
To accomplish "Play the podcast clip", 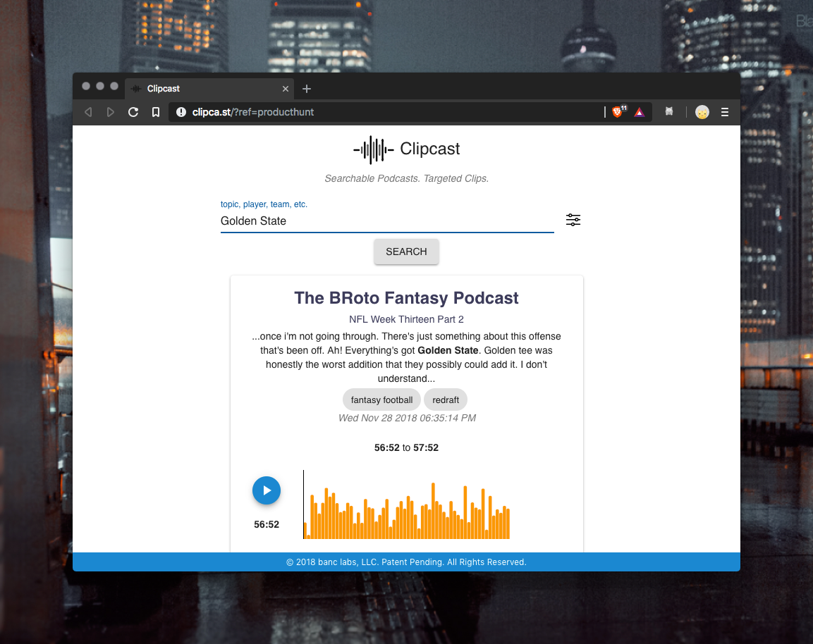I will (267, 490).
